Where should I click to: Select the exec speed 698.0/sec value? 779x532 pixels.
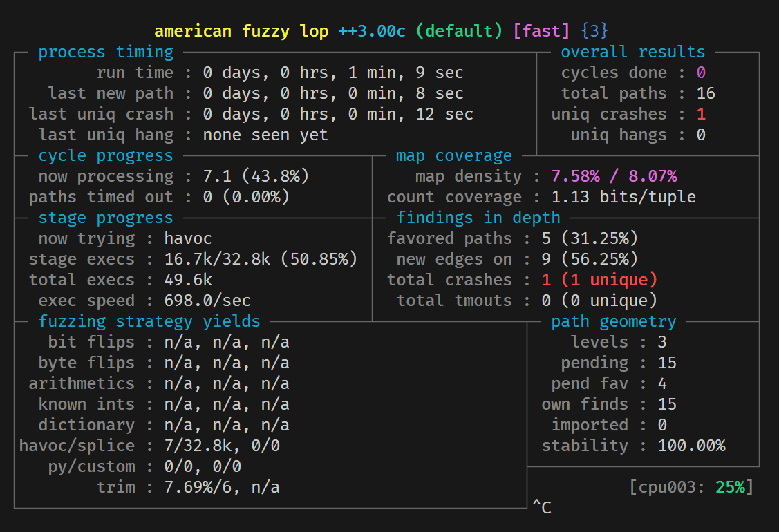[207, 301]
